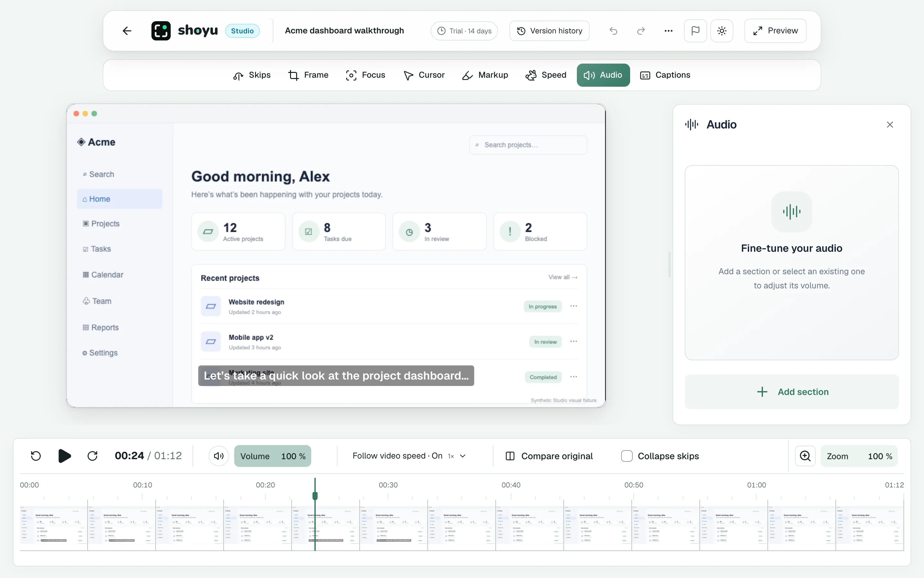Screen dimensions: 924x578
Task: Click the caption overlay in the preview
Action: point(336,375)
